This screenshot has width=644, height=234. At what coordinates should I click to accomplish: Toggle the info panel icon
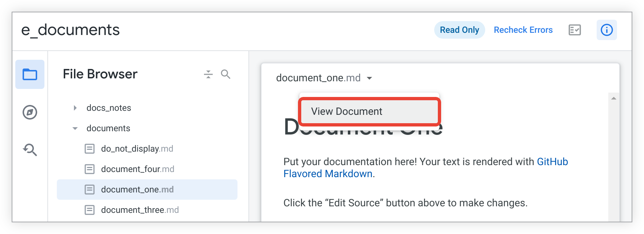(607, 30)
